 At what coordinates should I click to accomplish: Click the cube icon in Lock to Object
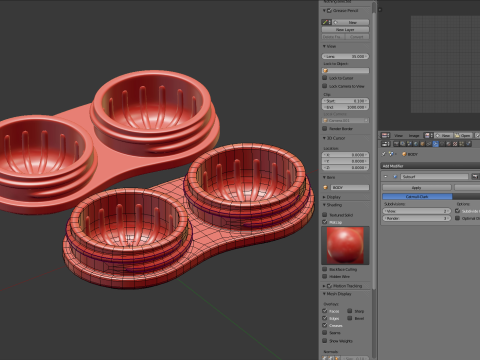(326, 71)
